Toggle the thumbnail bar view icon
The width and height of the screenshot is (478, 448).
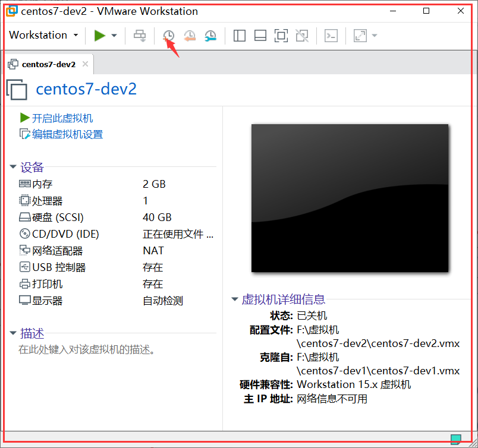260,36
